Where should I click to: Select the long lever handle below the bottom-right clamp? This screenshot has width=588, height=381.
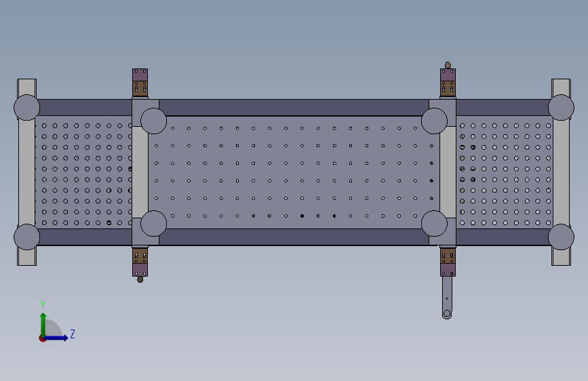click(x=447, y=298)
